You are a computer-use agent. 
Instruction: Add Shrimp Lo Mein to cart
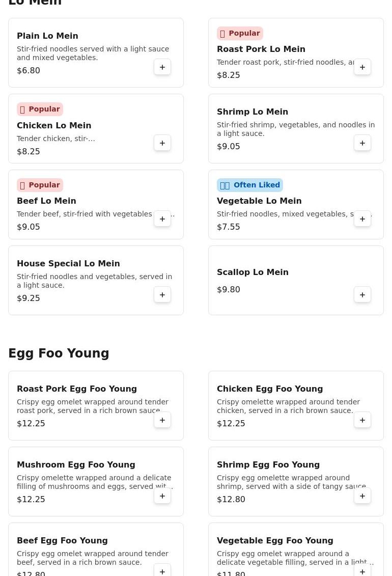[362, 143]
